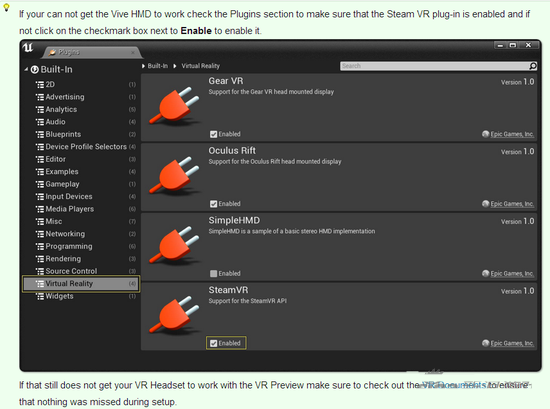Click the Oculus Rift plug icon
Image resolution: width=550 pixels, height=409 pixels.
tap(174, 175)
